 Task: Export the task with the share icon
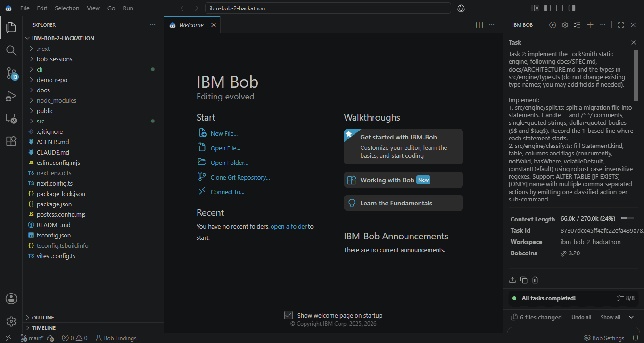click(512, 280)
